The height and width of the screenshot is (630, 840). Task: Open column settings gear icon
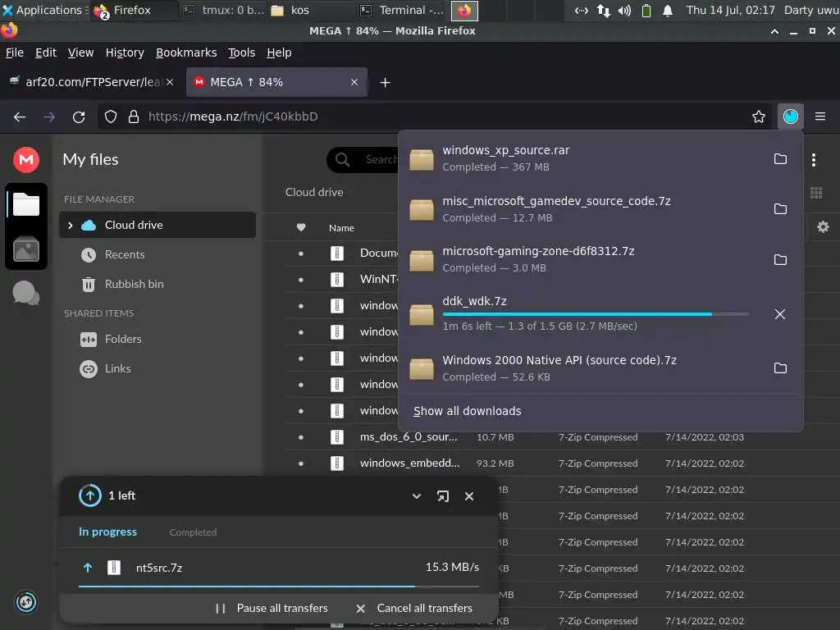click(x=823, y=227)
